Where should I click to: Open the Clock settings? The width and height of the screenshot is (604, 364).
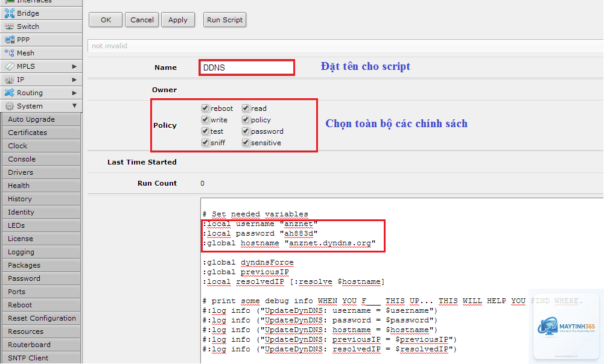pos(41,146)
